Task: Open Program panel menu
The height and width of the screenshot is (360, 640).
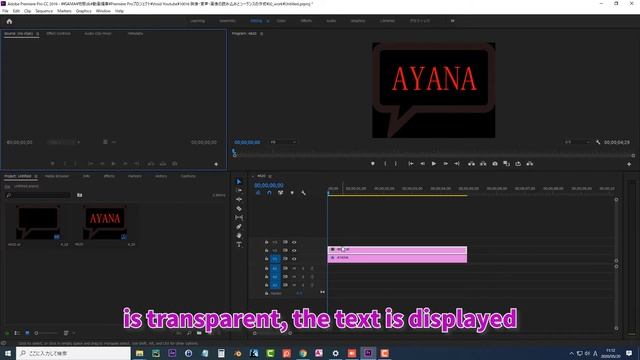Action: point(261,33)
